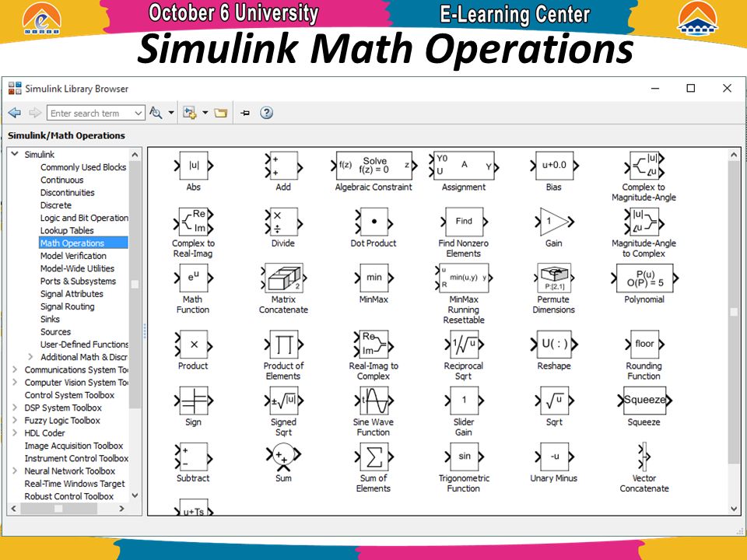
Task: Select Find Nonzero Elements block
Action: pyautogui.click(x=464, y=222)
